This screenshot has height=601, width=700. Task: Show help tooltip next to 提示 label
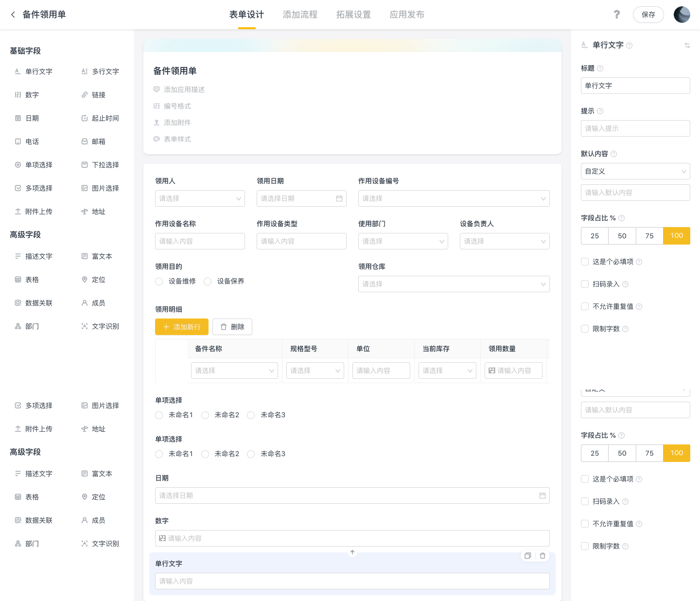tap(600, 111)
